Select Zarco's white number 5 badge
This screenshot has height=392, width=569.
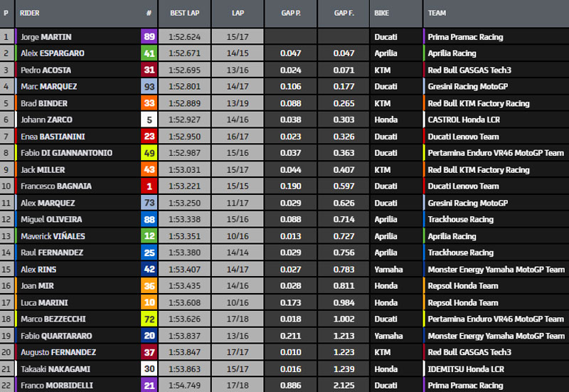[149, 120]
